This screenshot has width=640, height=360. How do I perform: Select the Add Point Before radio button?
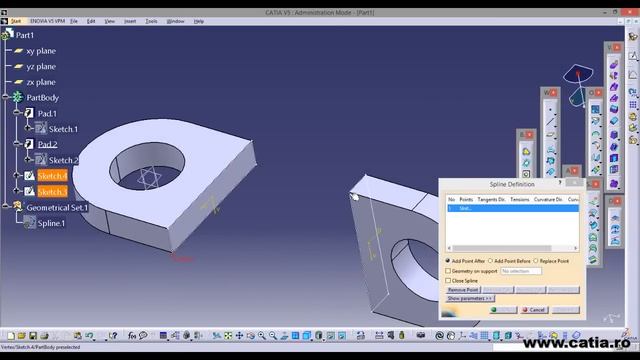(x=490, y=261)
